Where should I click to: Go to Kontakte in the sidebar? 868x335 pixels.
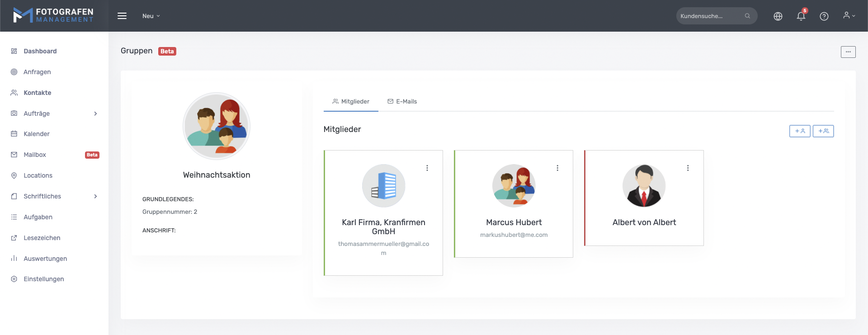tap(37, 93)
